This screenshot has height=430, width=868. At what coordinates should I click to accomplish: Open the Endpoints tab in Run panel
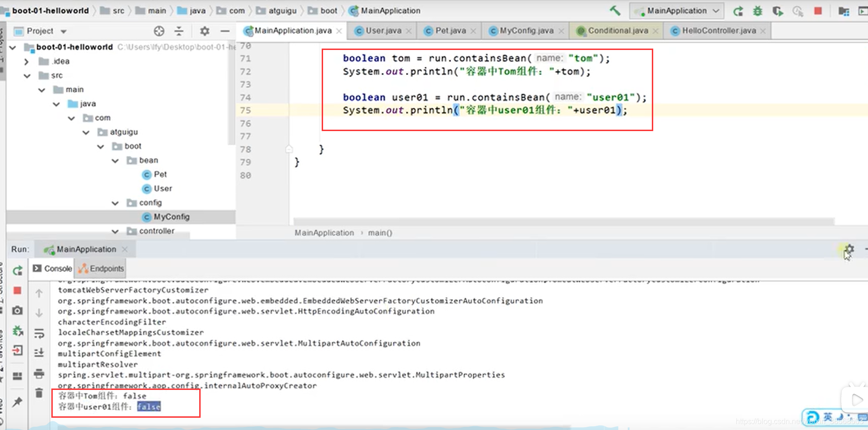(x=101, y=268)
